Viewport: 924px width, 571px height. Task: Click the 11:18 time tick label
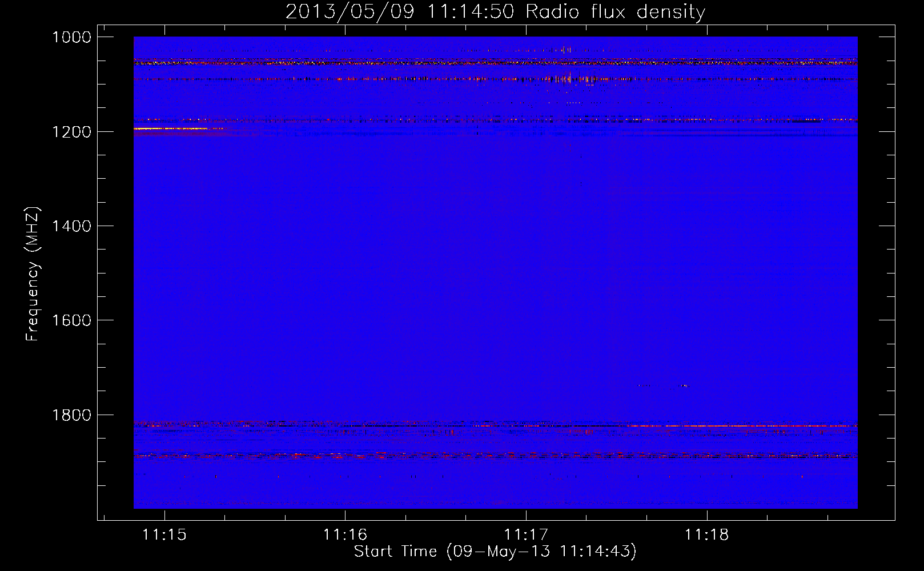click(707, 534)
